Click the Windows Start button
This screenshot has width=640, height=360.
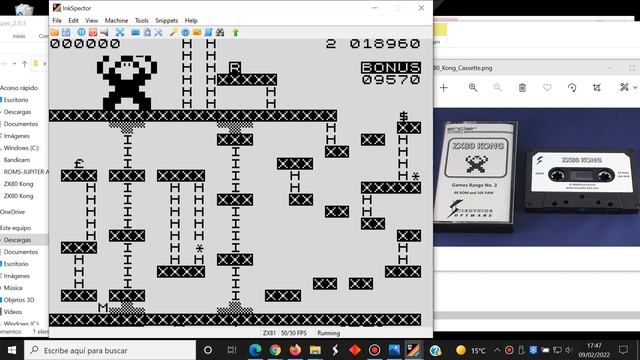[12, 350]
